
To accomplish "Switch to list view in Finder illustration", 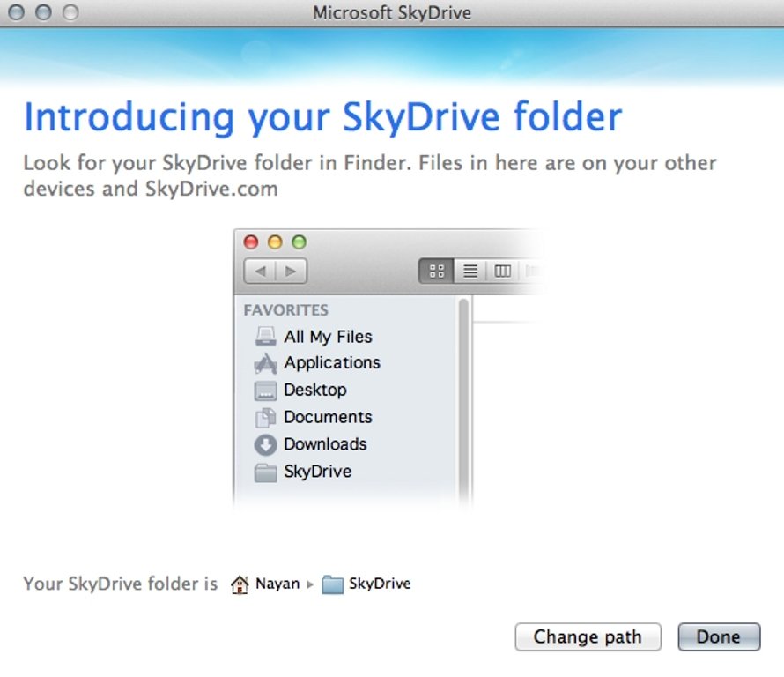I will (470, 272).
